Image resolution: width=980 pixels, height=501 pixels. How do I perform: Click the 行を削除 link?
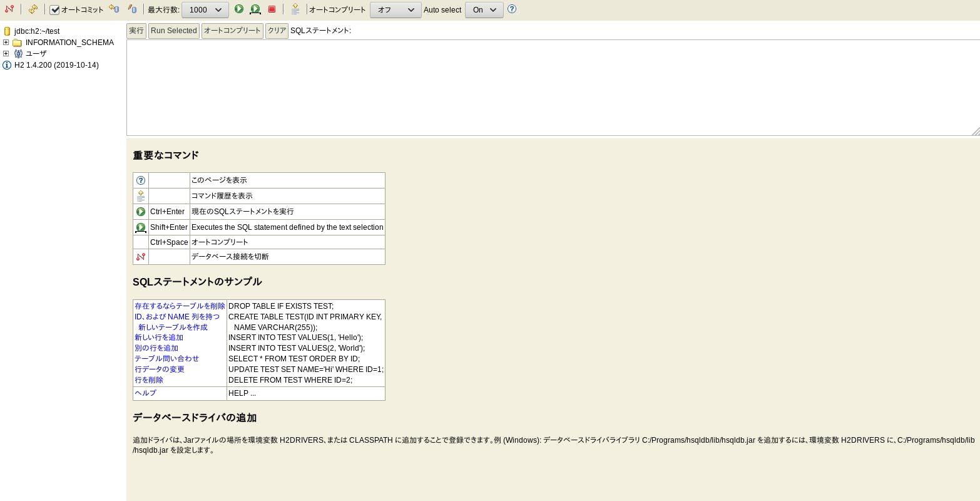click(x=149, y=380)
